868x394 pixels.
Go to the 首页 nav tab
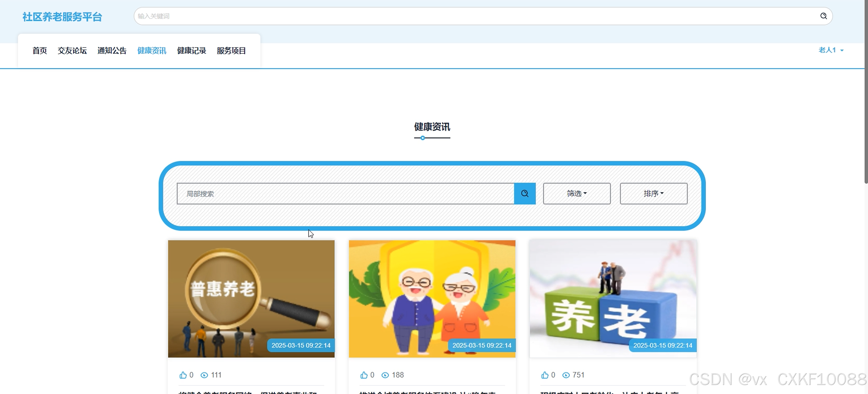[39, 51]
